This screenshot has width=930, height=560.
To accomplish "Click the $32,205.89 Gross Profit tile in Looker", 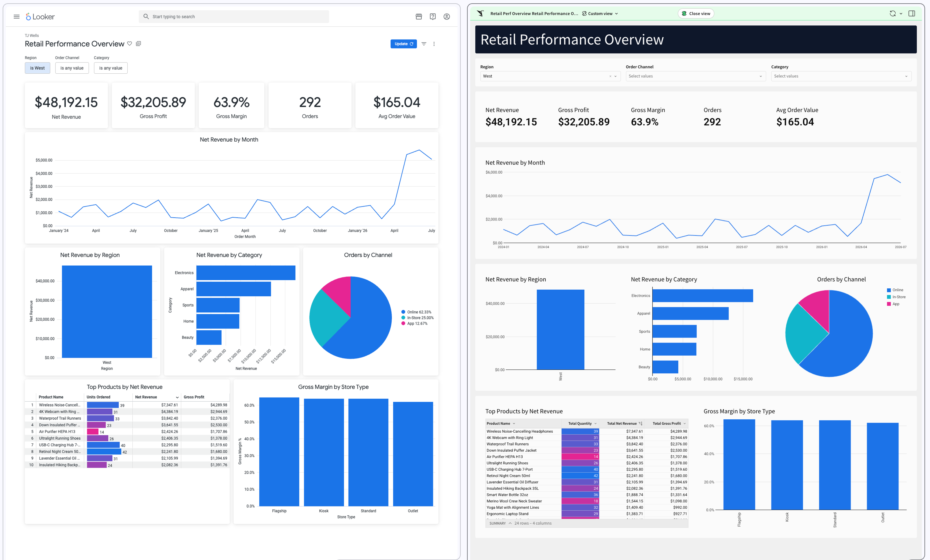I will (153, 106).
